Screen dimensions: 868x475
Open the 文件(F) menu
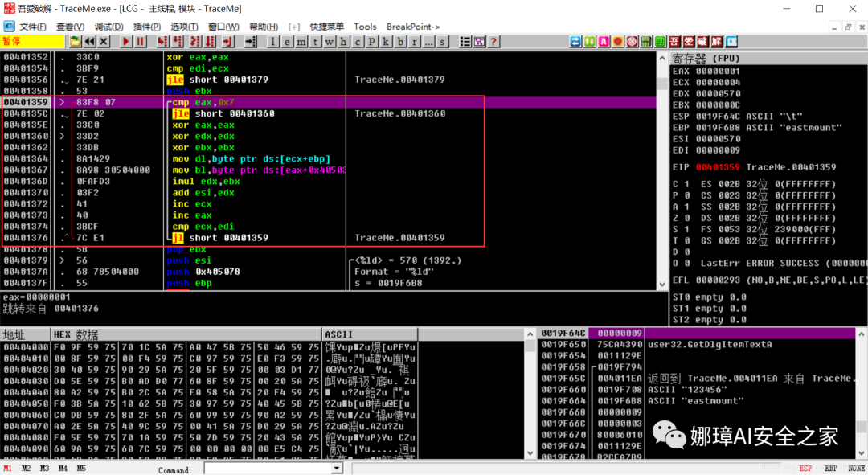[33, 27]
